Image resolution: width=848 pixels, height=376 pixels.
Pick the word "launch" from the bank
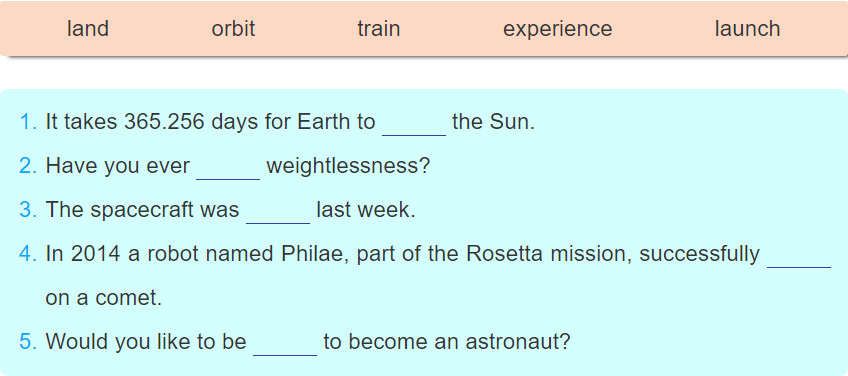(x=747, y=28)
